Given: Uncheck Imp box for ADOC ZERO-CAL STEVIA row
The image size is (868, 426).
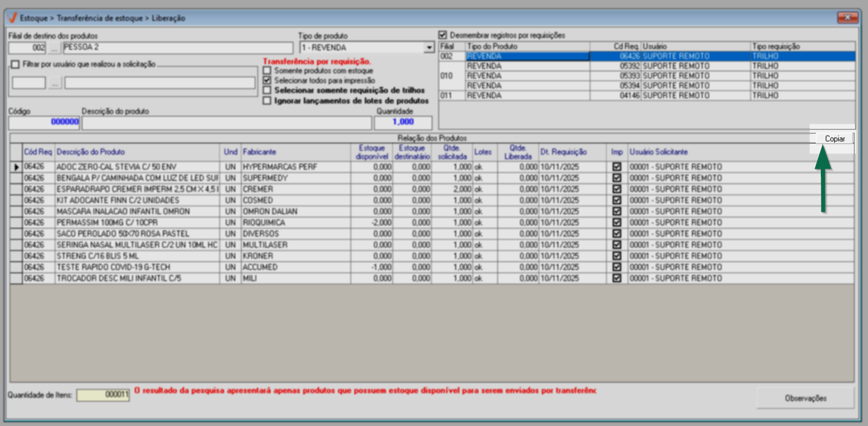Looking at the screenshot, I should coord(617,167).
